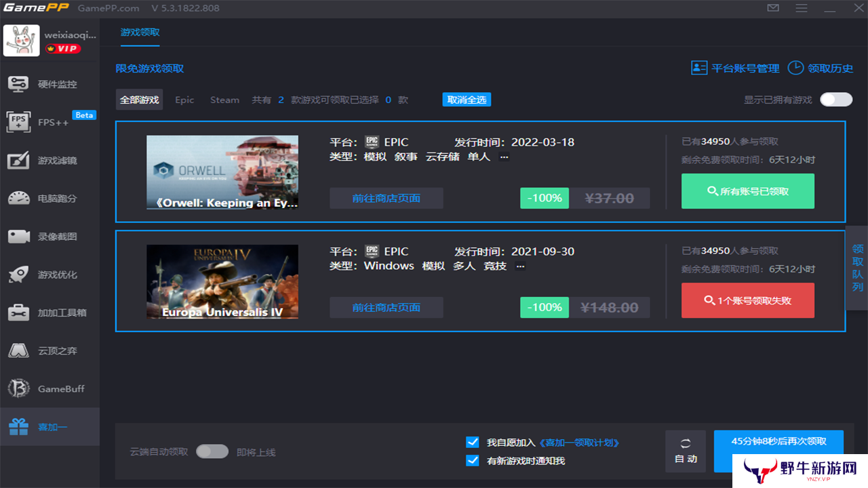Screen dimensions: 868x488
Task: Click 1个账号领取失败 red button
Action: click(x=748, y=300)
